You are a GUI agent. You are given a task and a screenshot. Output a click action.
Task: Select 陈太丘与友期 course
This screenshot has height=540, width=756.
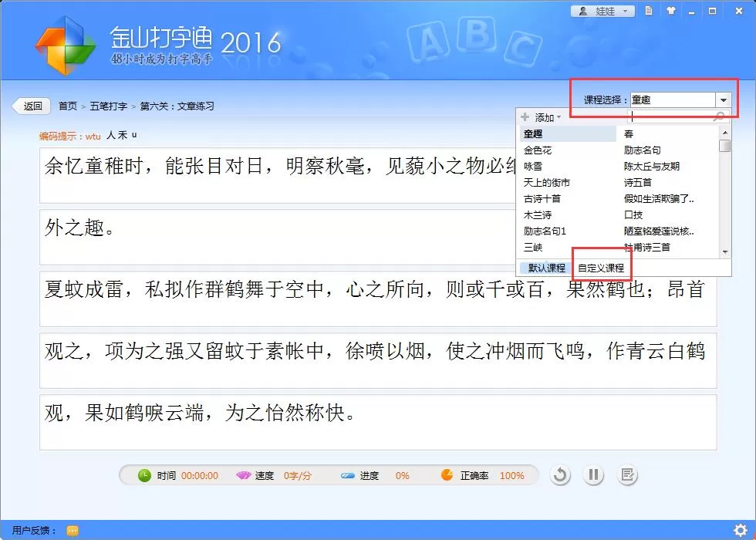[651, 167]
